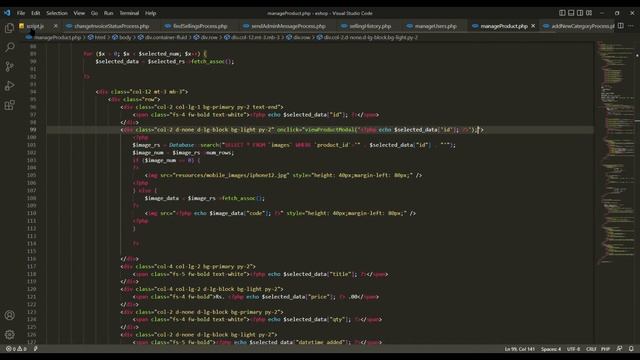This screenshot has width=640, height=360.
Task: Click PHP language mode in status bar
Action: pyautogui.click(x=605, y=349)
